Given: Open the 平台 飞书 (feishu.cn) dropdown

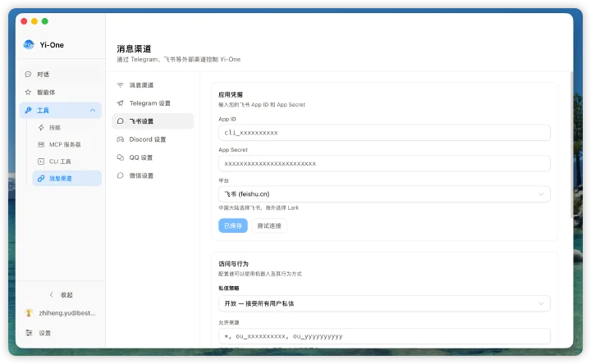Looking at the screenshot, I should pyautogui.click(x=384, y=194).
